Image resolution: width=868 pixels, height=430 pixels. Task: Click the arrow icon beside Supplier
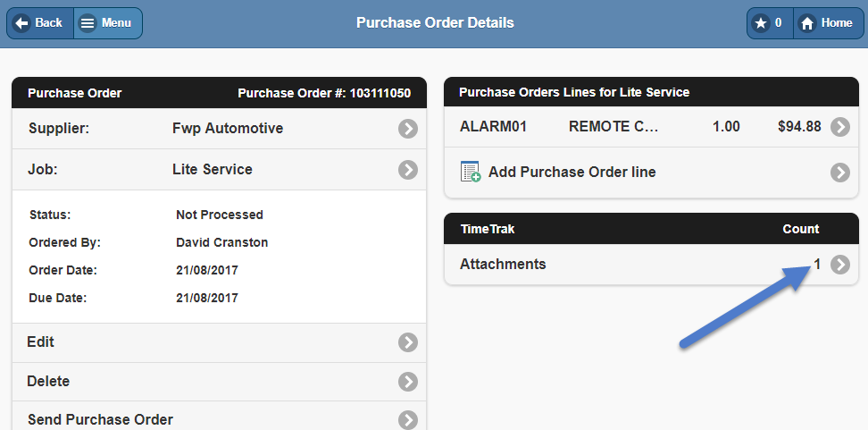(x=408, y=129)
